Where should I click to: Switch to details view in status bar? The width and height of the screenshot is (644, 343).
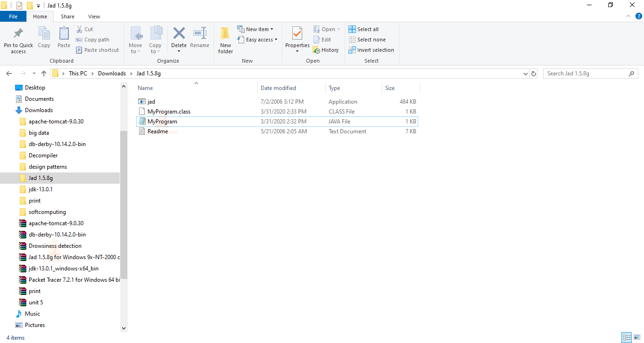(627, 337)
